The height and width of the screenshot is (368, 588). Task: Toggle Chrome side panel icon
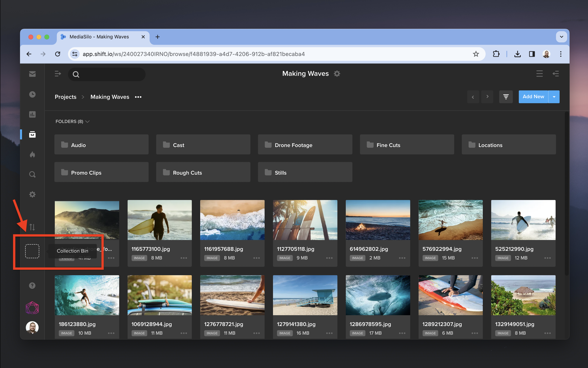[532, 54]
